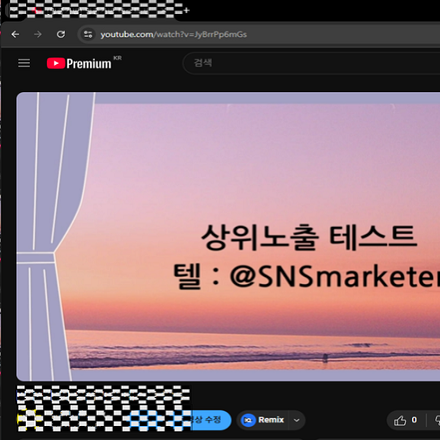Viewport: 440px width, 440px height.
Task: Click the Remix button
Action: coord(263,420)
